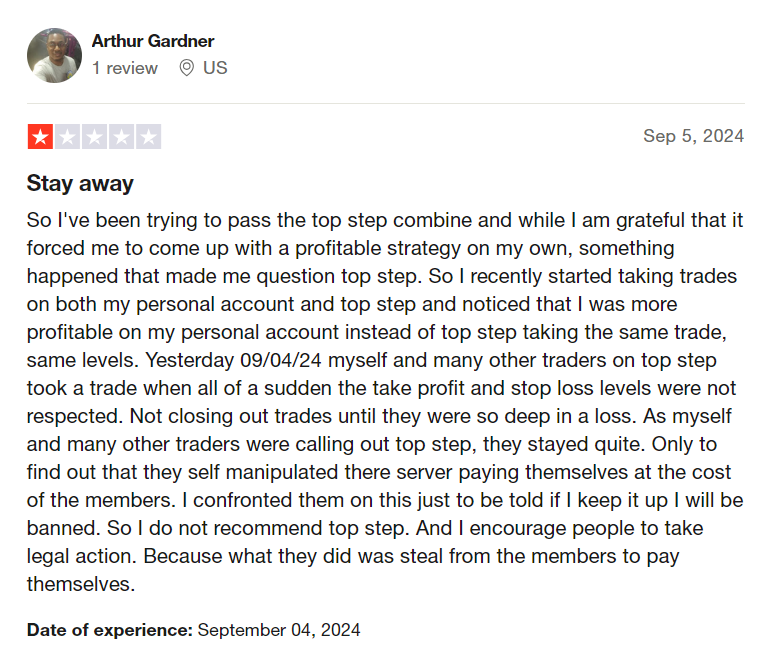The width and height of the screenshot is (769, 660).
Task: Click the reviewer name Arthur Gardner
Action: pyautogui.click(x=153, y=41)
